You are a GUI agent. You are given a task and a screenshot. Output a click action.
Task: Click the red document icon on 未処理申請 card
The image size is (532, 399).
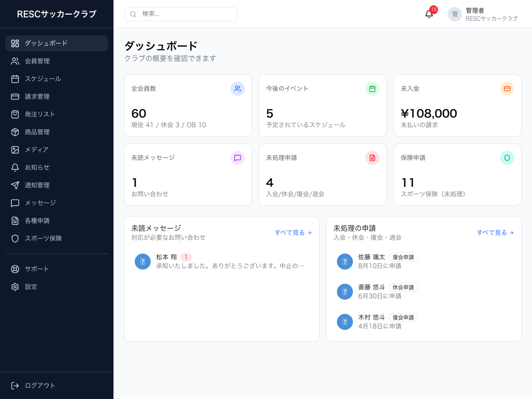(372, 158)
